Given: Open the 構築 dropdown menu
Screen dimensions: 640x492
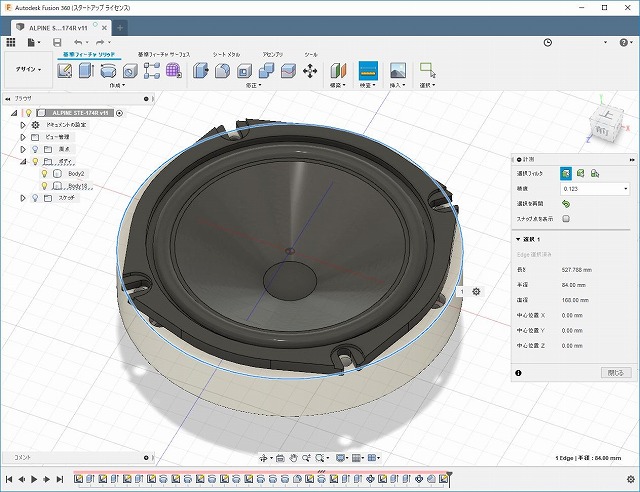Looking at the screenshot, I should (338, 85).
